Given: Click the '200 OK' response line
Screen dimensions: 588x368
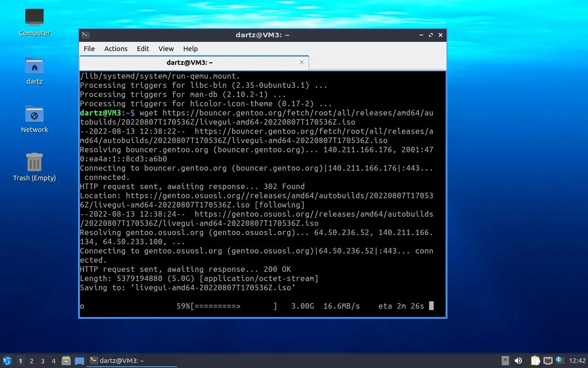Looking at the screenshot, I should [x=185, y=269].
